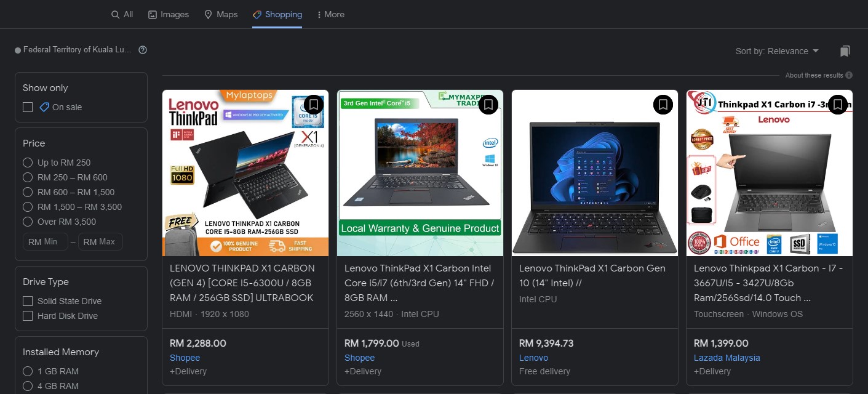Image resolution: width=868 pixels, height=394 pixels.
Task: Open saved items bookmark collection icon
Action: pyautogui.click(x=845, y=51)
